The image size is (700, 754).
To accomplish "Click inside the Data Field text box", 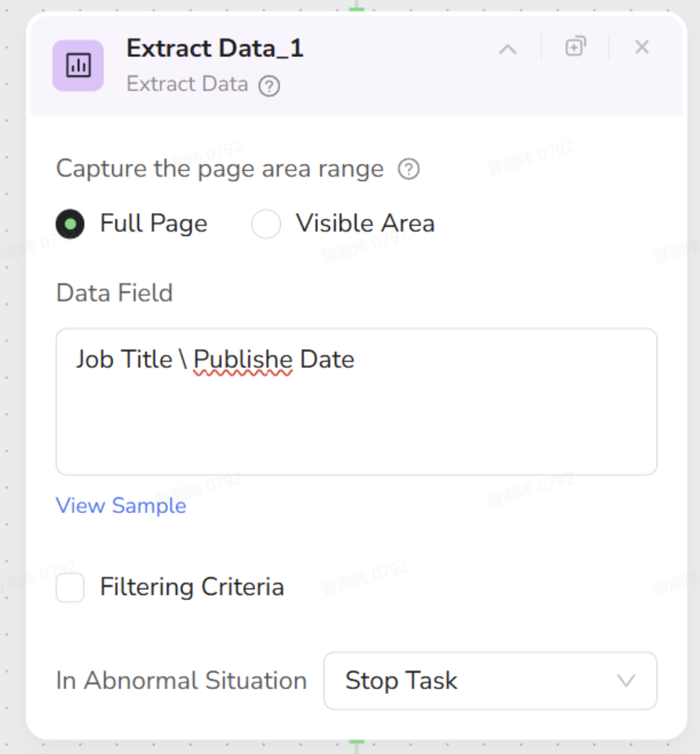I will tap(356, 413).
